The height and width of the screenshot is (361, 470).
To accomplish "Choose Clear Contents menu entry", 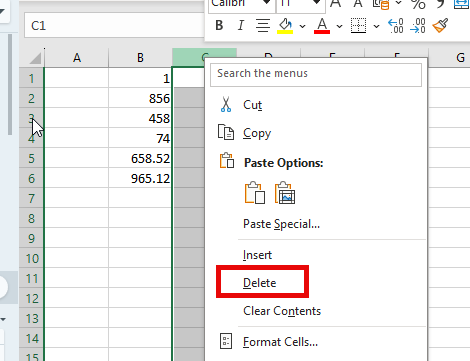I will point(282,311).
